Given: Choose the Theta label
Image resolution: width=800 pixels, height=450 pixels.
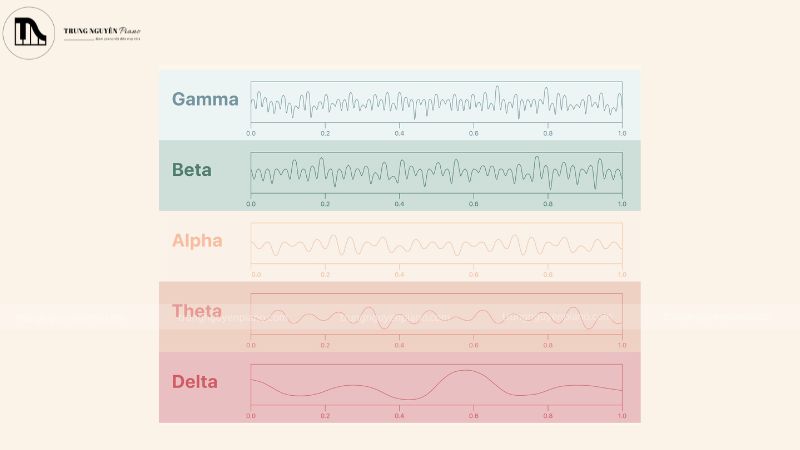Looking at the screenshot, I should [197, 311].
